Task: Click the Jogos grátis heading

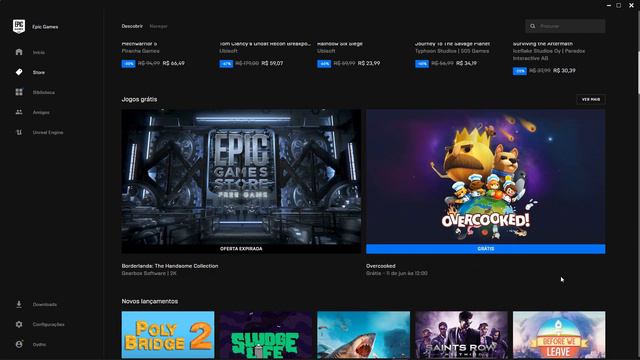Action: pyautogui.click(x=139, y=99)
